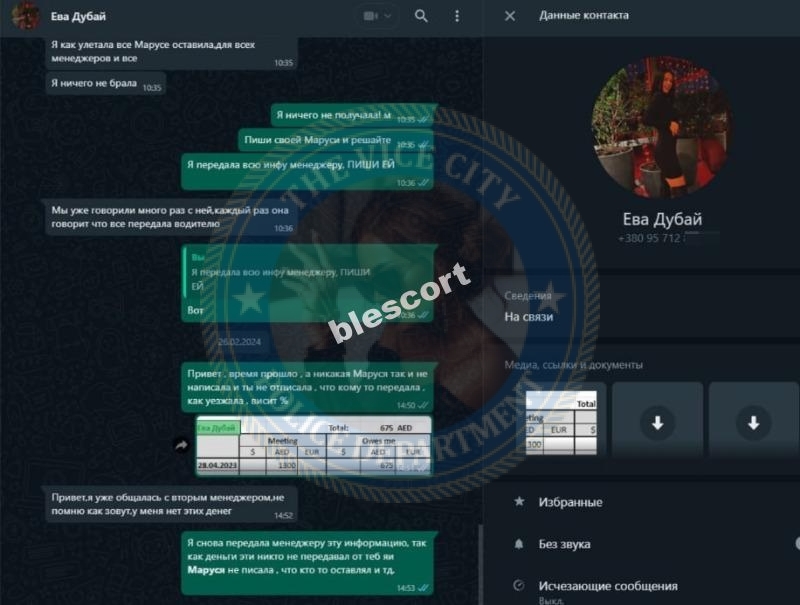Screen dimensions: 800x605
Task: Open Ева Дубай header avatar
Action: [x=26, y=15]
